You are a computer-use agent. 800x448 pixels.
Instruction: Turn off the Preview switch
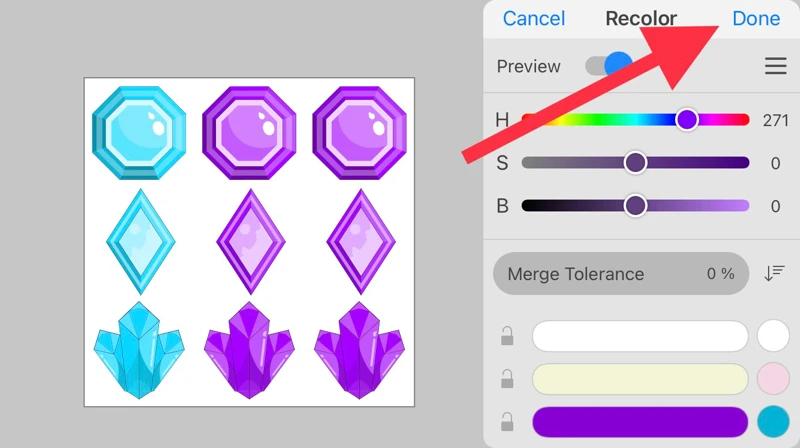[x=609, y=65]
